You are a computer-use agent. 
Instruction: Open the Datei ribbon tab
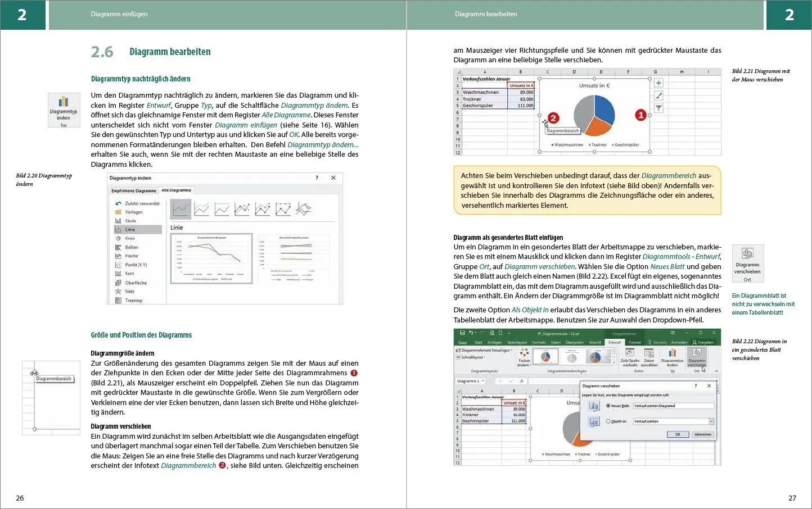(463, 342)
